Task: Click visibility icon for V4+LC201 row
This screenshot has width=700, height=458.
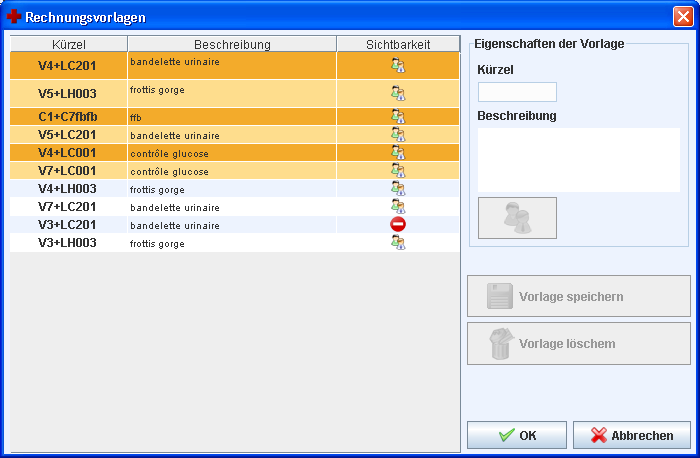Action: click(397, 66)
